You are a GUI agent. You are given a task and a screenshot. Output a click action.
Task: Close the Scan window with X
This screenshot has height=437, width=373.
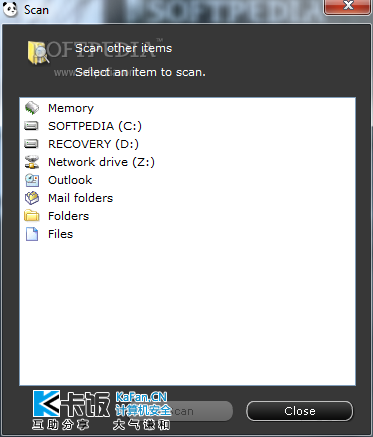pyautogui.click(x=348, y=7)
